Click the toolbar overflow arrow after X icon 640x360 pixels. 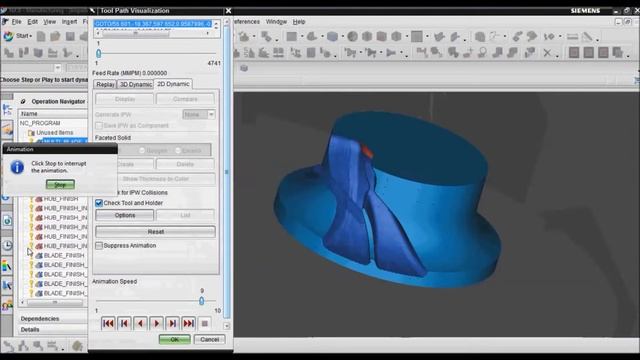coord(557,55)
